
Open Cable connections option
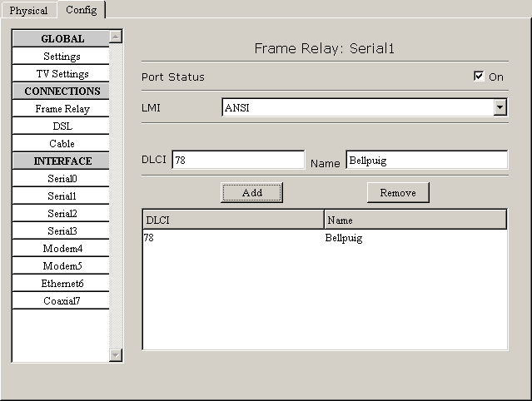coord(62,144)
